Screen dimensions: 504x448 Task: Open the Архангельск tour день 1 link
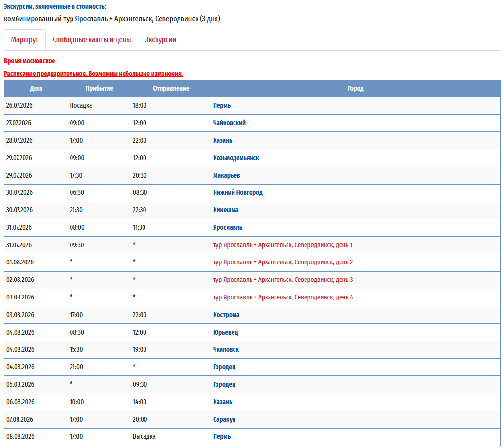(283, 245)
